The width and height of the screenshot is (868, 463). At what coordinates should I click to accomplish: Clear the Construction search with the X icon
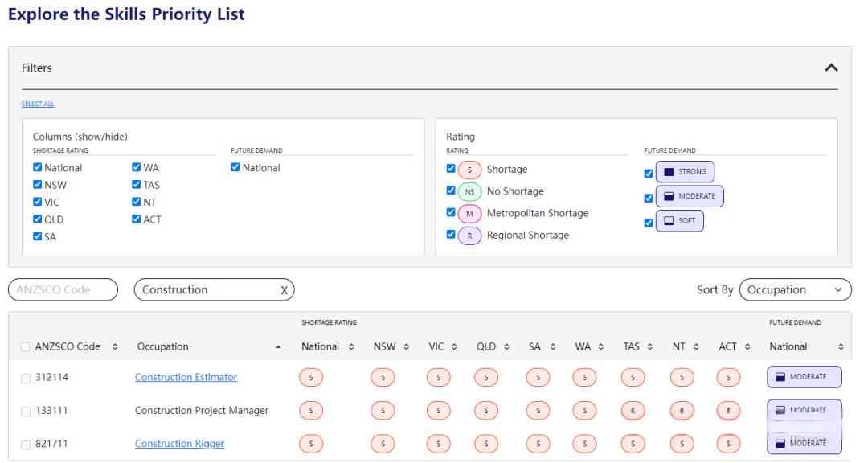pos(284,290)
